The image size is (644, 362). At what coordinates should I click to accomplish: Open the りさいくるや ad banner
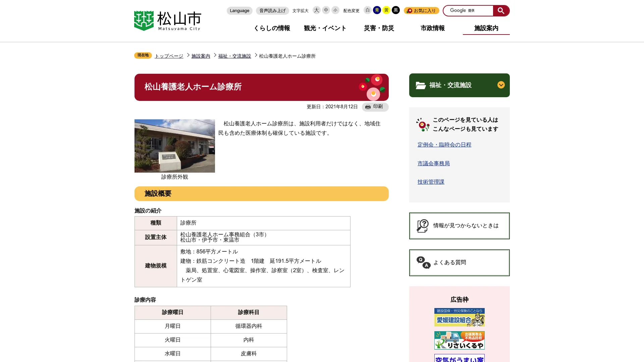459,340
